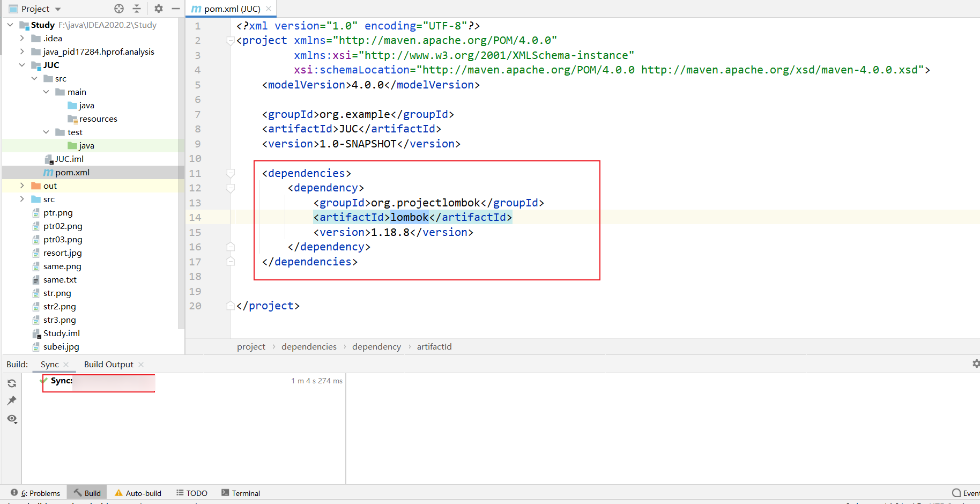The width and height of the screenshot is (980, 504).
Task: Select the str2.png file
Action: click(x=54, y=306)
